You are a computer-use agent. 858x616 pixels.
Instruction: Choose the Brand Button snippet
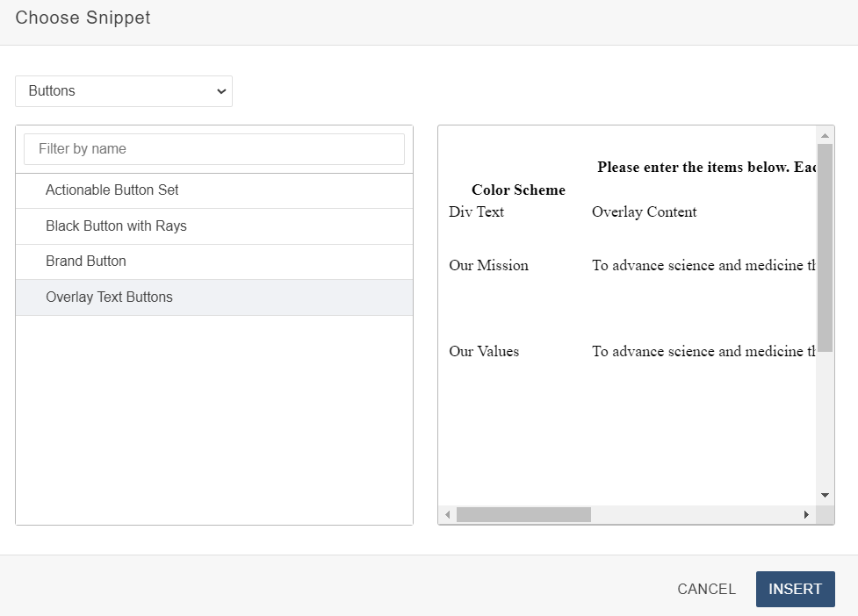pyautogui.click(x=85, y=261)
